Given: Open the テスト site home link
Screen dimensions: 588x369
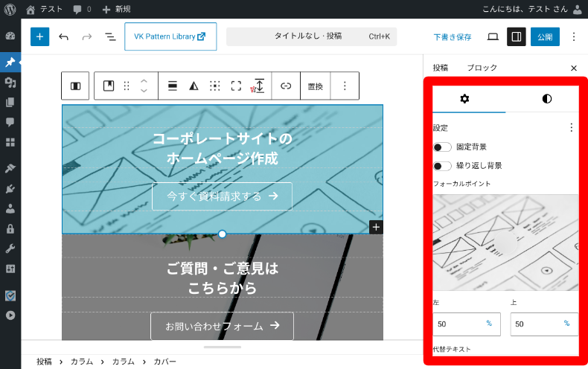Looking at the screenshot, I should (44, 10).
